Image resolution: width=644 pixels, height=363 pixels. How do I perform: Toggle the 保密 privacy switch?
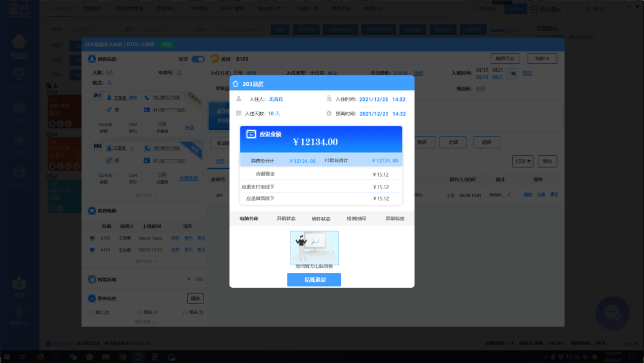coord(198,59)
